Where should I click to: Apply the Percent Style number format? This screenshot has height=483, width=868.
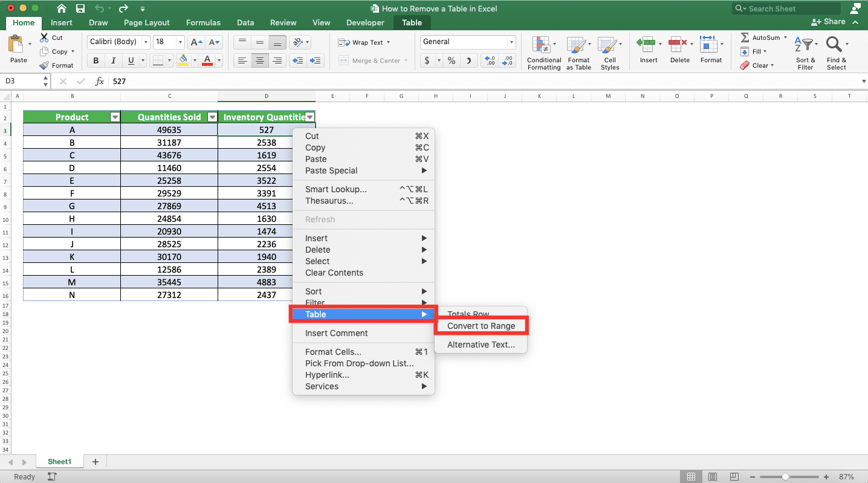pyautogui.click(x=450, y=61)
